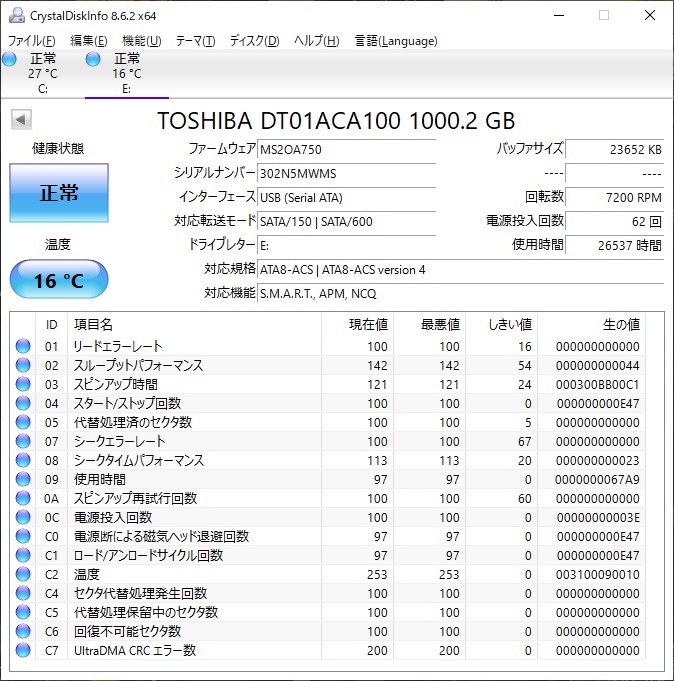Open the 言語(Language) menu
Viewport: 674px width, 681px height.
(396, 41)
